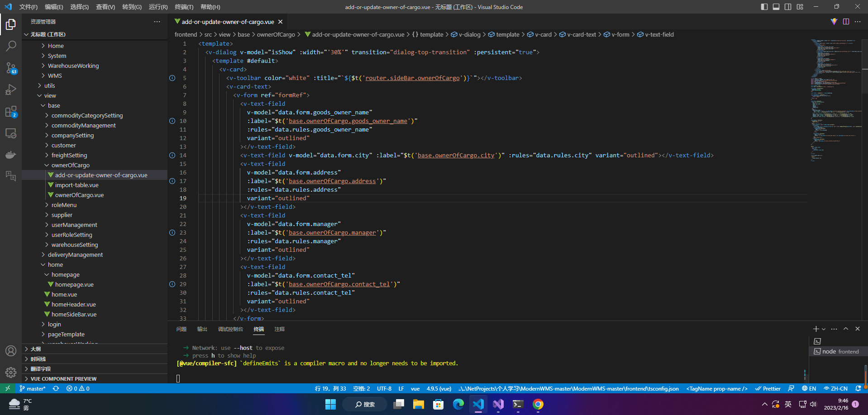
Task: Open the Remote Explorer activity bar icon
Action: (x=11, y=133)
